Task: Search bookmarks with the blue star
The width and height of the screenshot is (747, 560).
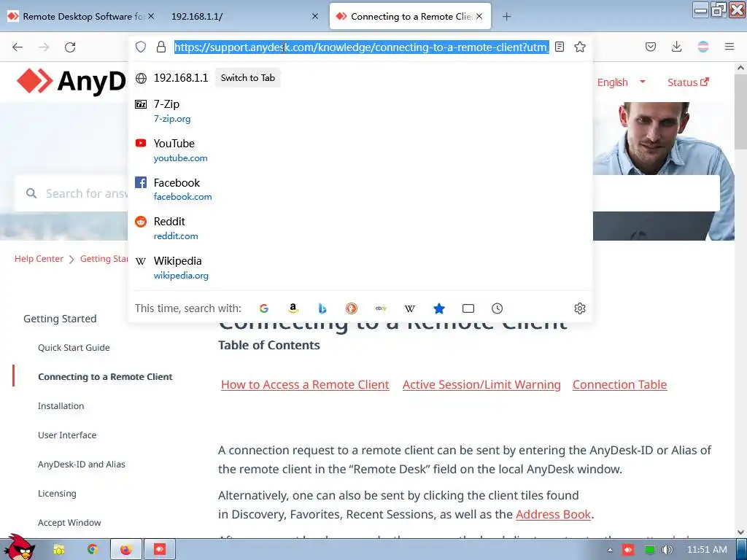Action: 439,308
